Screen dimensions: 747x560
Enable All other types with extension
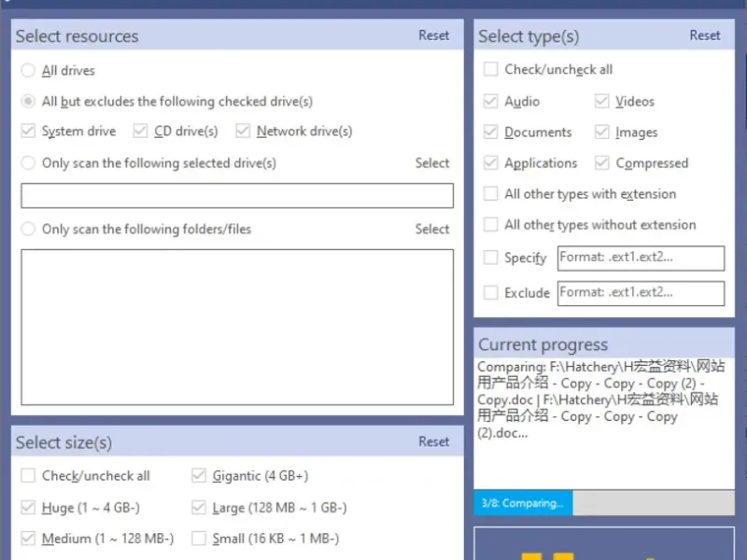(491, 194)
